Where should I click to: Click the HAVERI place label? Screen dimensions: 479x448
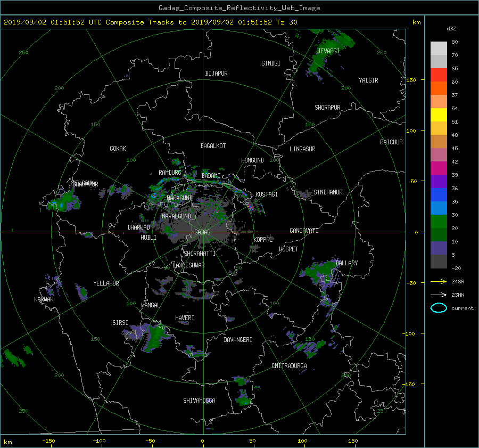point(185,317)
